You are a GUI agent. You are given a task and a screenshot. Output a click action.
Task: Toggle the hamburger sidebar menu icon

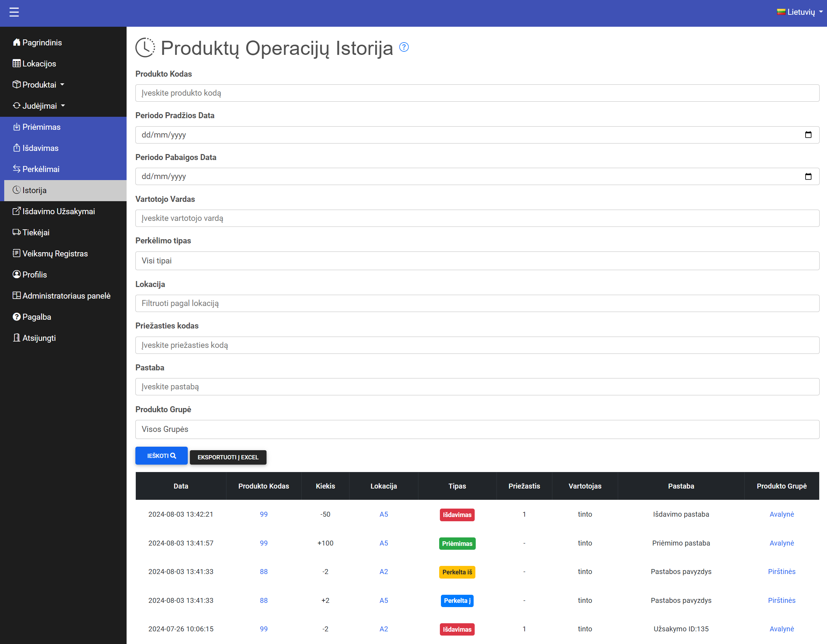(14, 12)
